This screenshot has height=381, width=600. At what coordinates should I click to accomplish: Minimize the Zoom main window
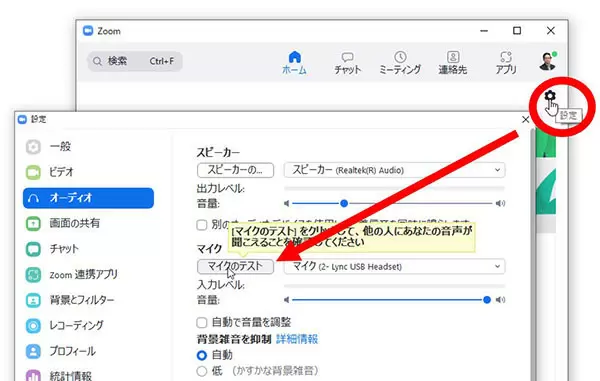point(484,31)
